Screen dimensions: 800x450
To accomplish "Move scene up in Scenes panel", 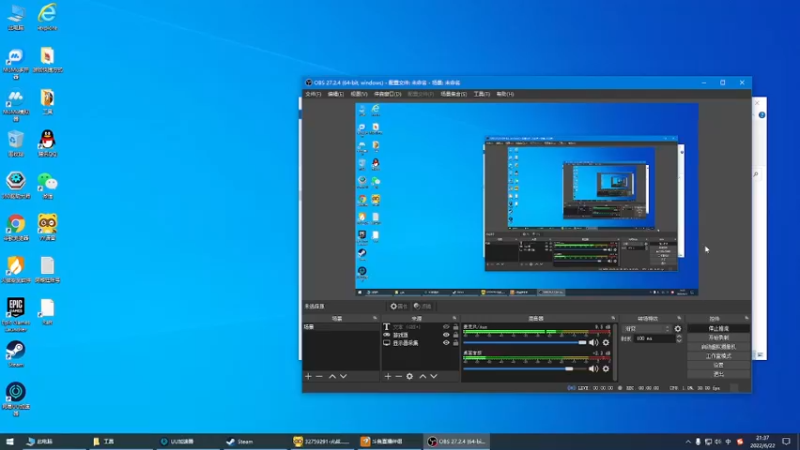I will 332,377.
